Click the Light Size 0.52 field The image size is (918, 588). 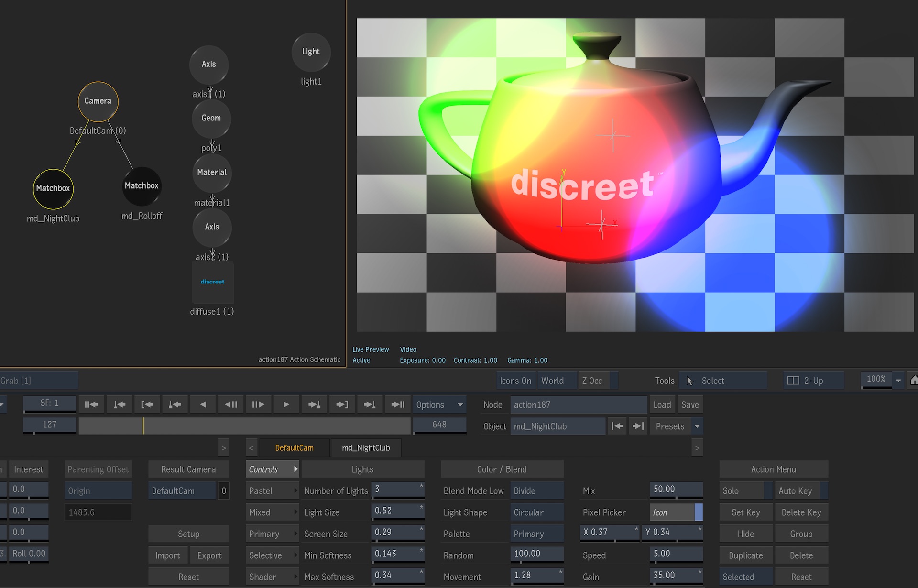[398, 511]
